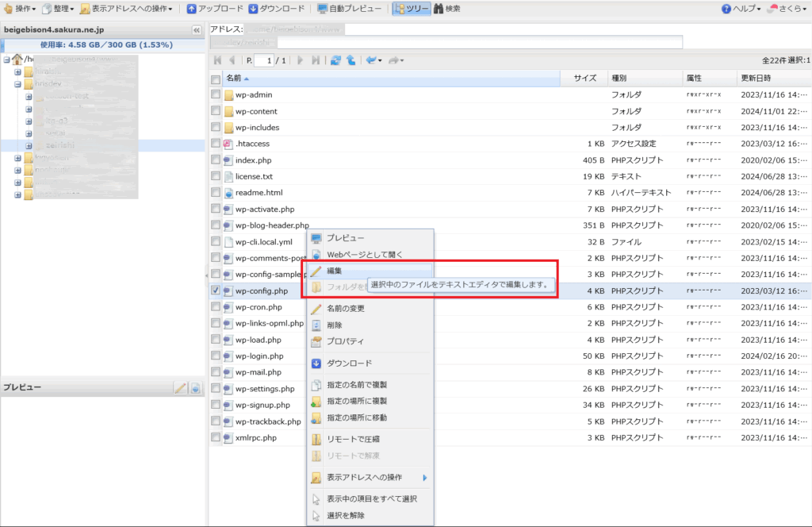The width and height of the screenshot is (812, 527).
Task: Open the 操作 dropdown menu
Action: [20, 9]
